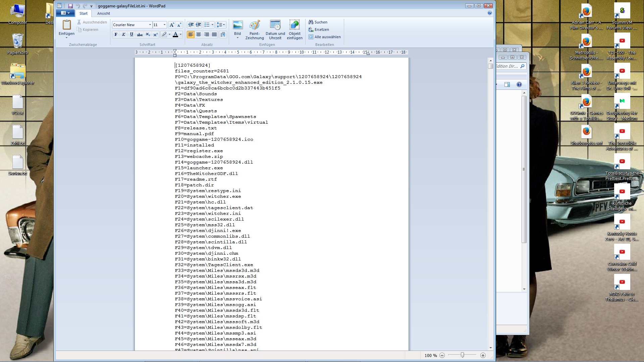Click the Ersetzen replace button
644x362 pixels.
pos(318,29)
